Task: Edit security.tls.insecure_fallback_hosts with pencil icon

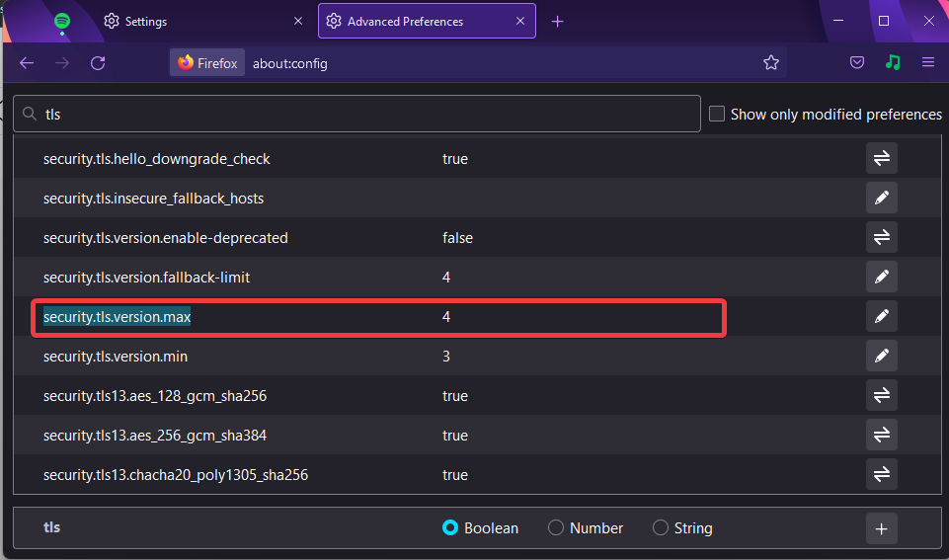Action: click(881, 198)
